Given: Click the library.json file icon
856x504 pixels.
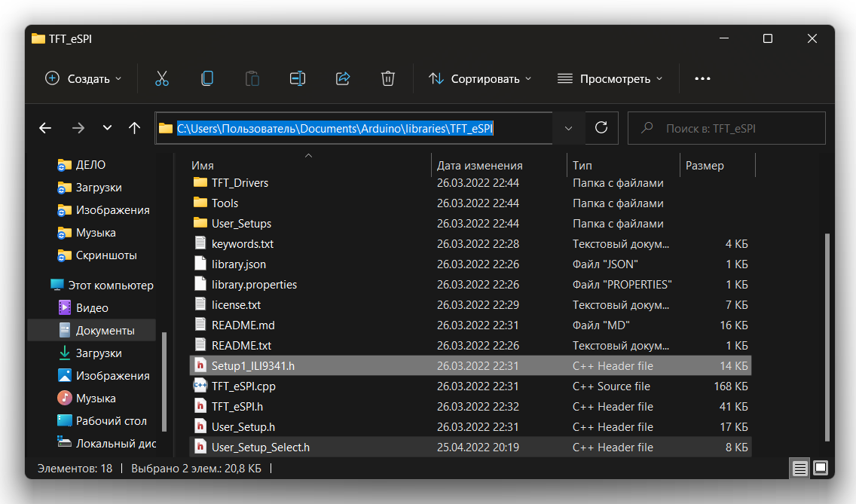Looking at the screenshot, I should pyautogui.click(x=200, y=264).
